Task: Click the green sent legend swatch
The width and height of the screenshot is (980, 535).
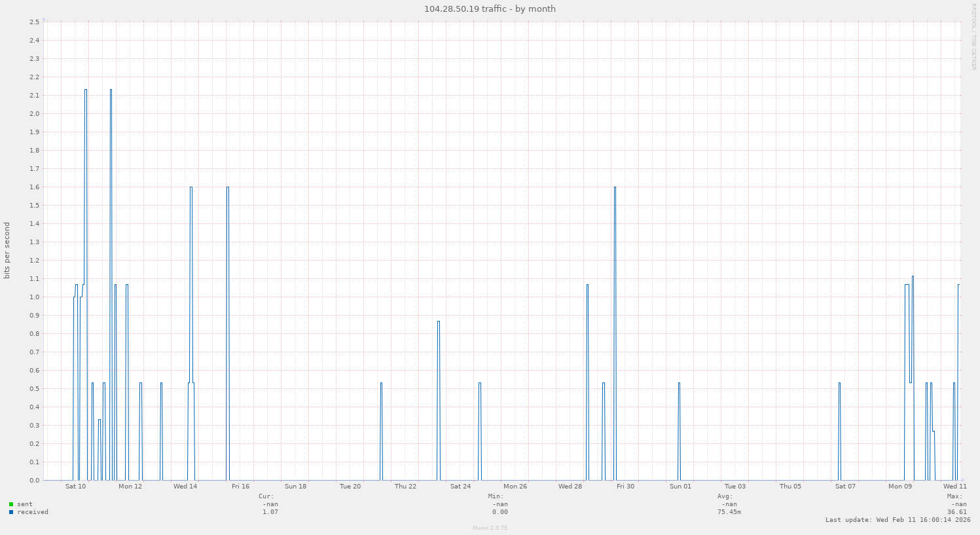Action: pyautogui.click(x=11, y=504)
